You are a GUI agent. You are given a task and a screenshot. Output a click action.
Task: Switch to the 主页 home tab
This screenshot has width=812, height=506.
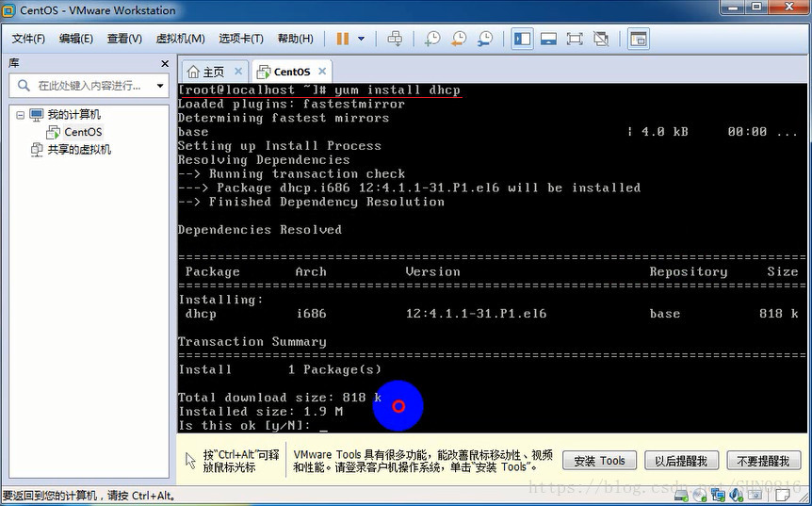(x=213, y=72)
